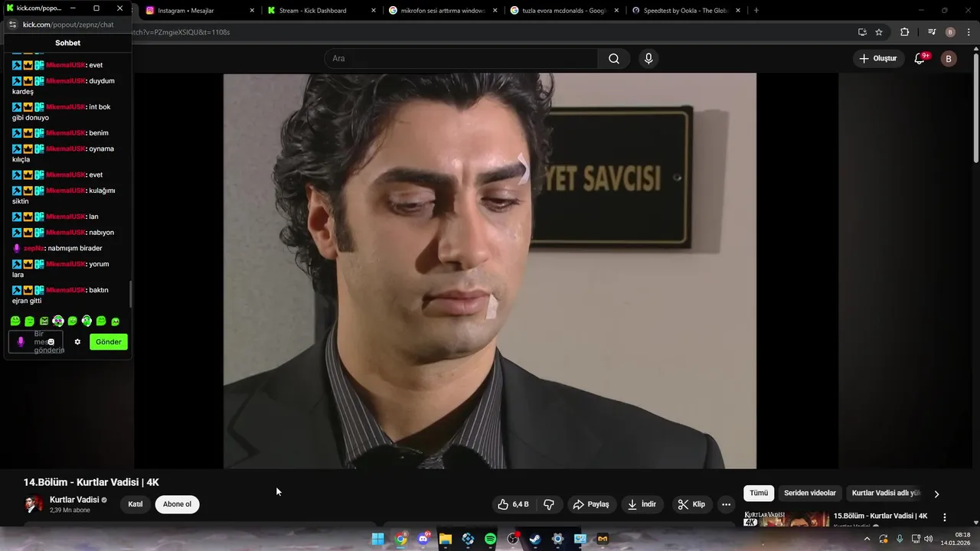The height and width of the screenshot is (551, 980).
Task: Open File Explorer from the taskbar
Action: click(x=446, y=540)
